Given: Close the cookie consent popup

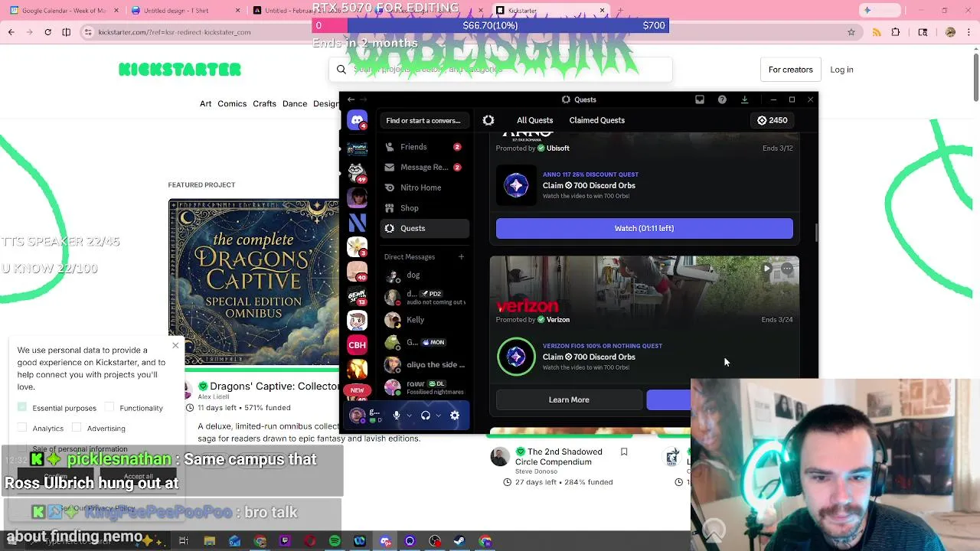Looking at the screenshot, I should click(175, 346).
